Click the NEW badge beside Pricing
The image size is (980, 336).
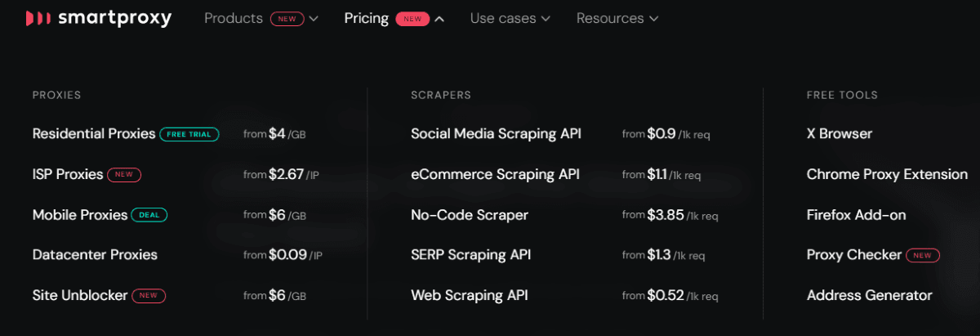click(x=412, y=19)
